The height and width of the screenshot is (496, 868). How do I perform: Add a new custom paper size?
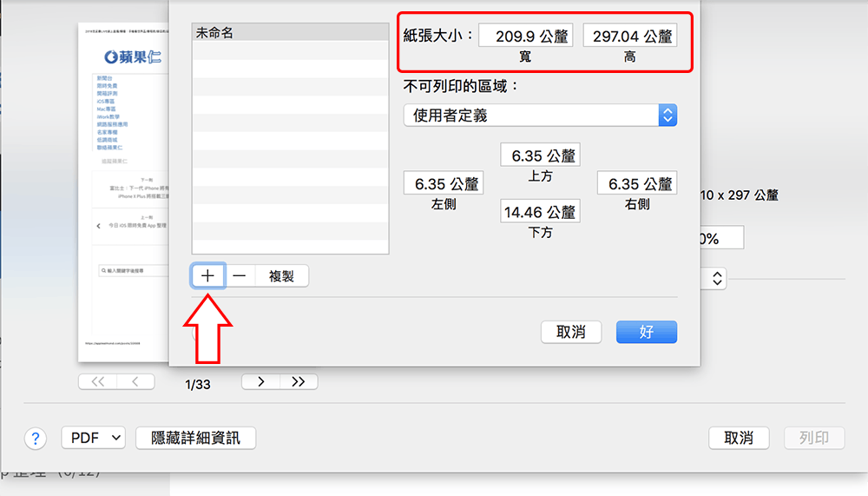pos(207,276)
